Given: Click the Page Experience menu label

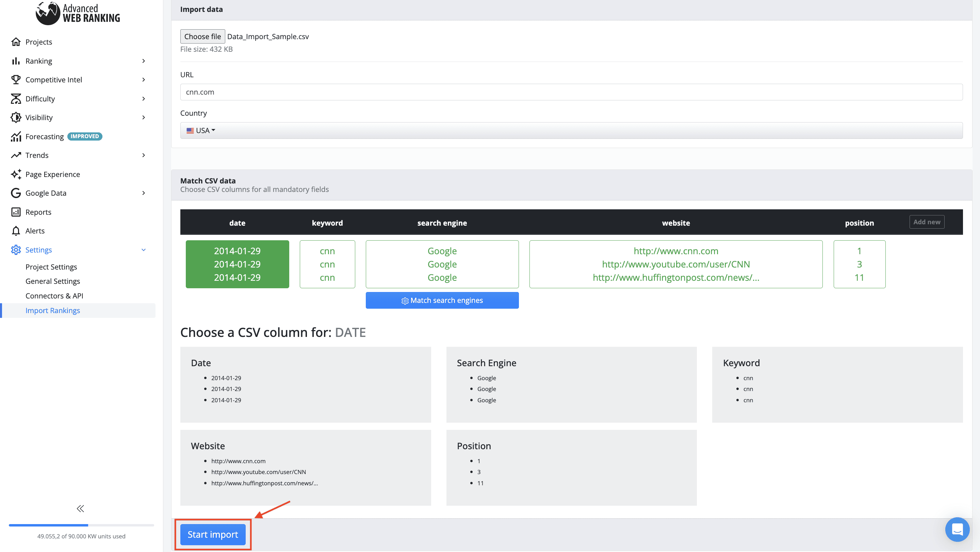Looking at the screenshot, I should pos(52,174).
